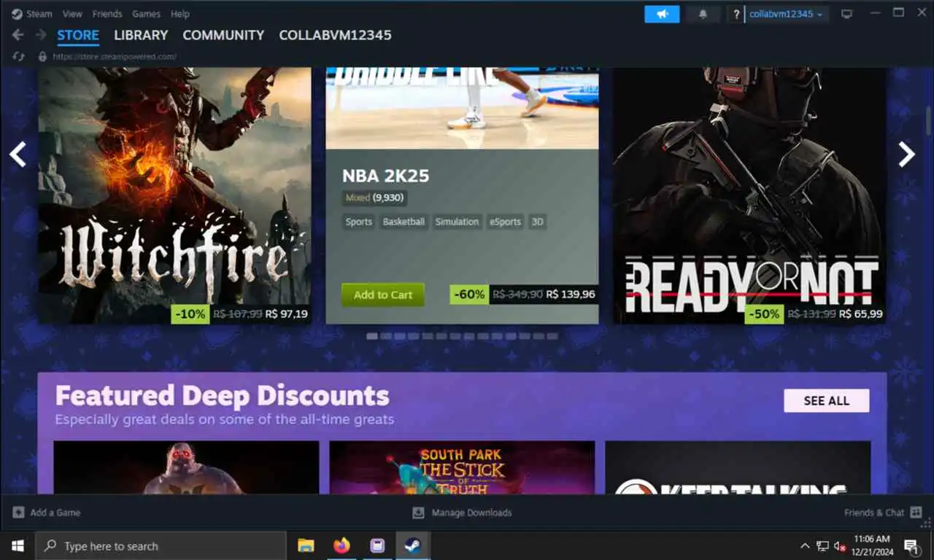Go back with the back arrow
Image resolution: width=934 pixels, height=560 pixels.
coord(18,35)
